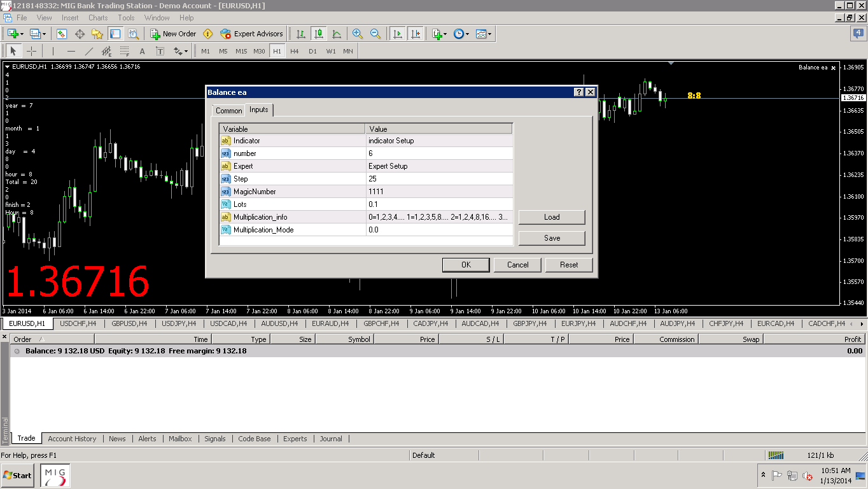Click the Reset button
Screen dimensions: 868x489
pyautogui.click(x=569, y=265)
